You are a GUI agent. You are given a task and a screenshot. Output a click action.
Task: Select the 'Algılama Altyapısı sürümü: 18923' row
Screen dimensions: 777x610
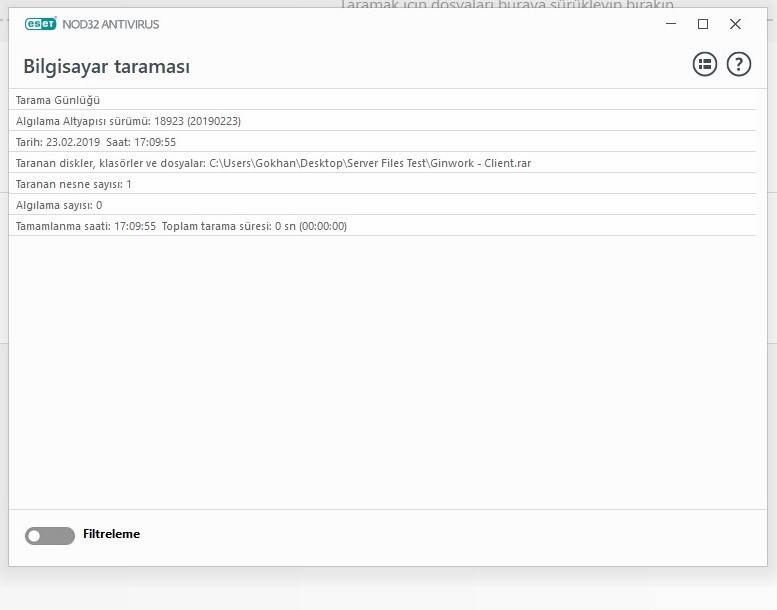(383, 121)
